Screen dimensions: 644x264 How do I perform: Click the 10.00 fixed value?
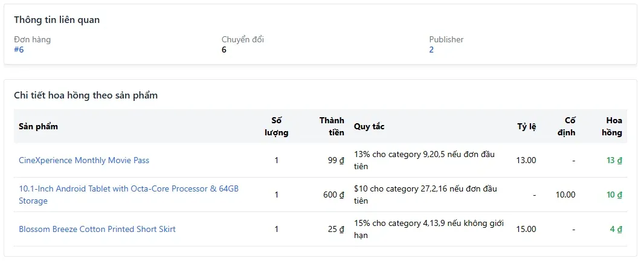click(x=565, y=195)
